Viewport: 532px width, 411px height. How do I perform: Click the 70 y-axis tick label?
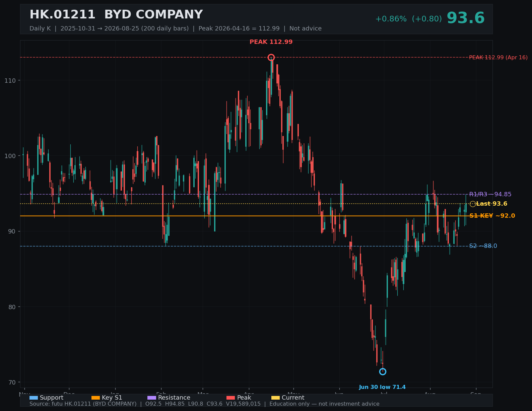12,382
